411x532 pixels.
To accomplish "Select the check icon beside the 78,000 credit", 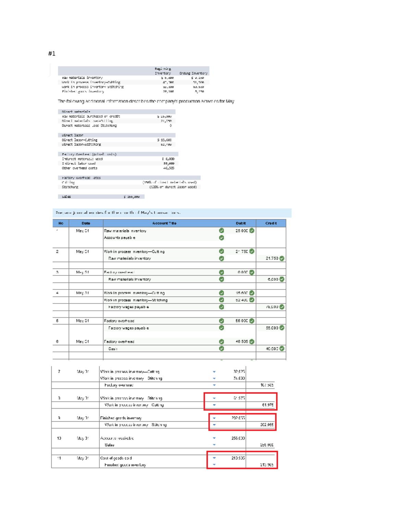I will click(x=282, y=307).
